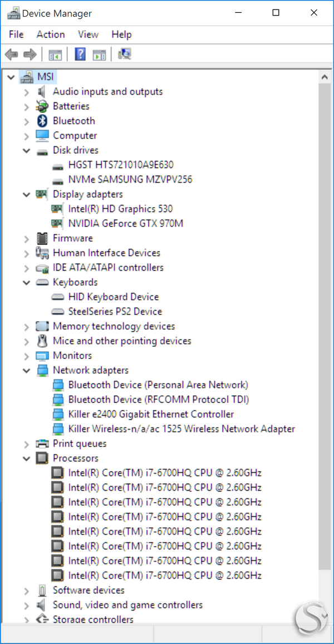334x644 pixels.
Task: Select the Bluetooth category icon
Action: tap(42, 121)
